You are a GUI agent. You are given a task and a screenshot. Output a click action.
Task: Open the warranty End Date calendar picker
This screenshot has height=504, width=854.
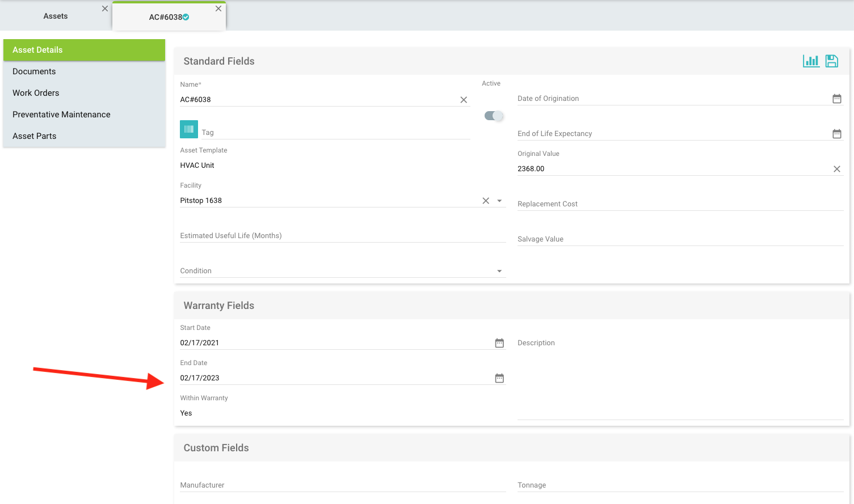pyautogui.click(x=499, y=378)
